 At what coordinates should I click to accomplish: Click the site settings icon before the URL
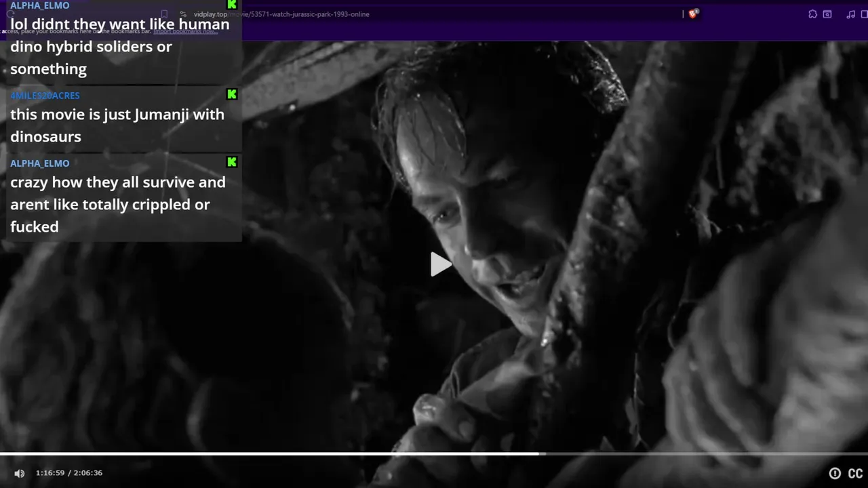tap(183, 14)
